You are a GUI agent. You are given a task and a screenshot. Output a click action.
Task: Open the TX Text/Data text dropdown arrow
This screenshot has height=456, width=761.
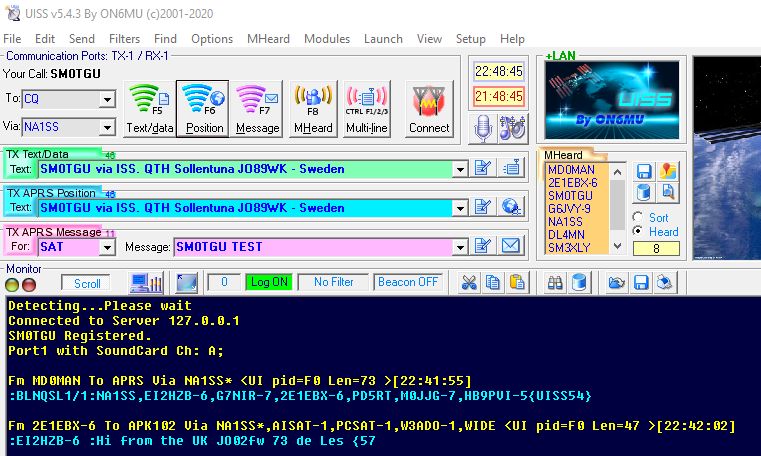[460, 169]
